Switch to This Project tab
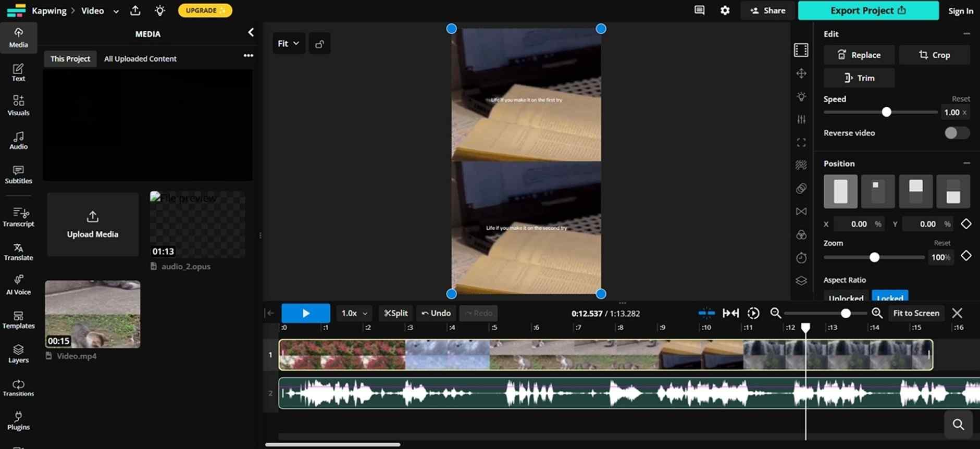980x449 pixels. 70,59
